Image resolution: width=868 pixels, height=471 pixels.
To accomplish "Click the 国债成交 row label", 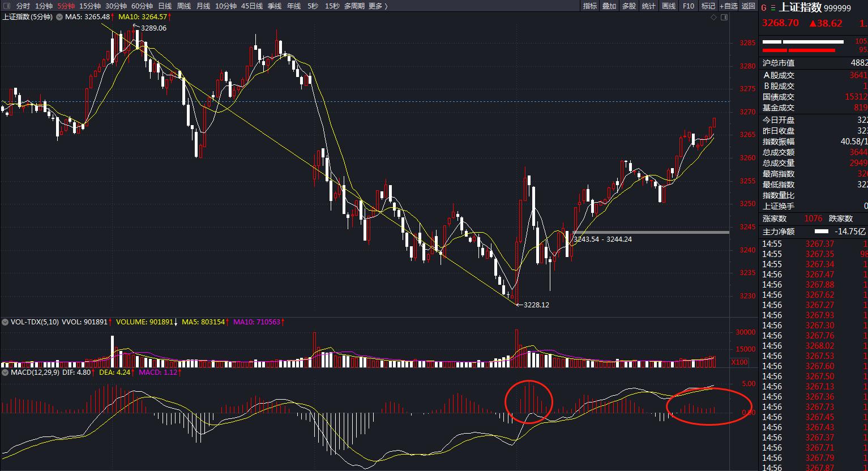I will (x=779, y=97).
